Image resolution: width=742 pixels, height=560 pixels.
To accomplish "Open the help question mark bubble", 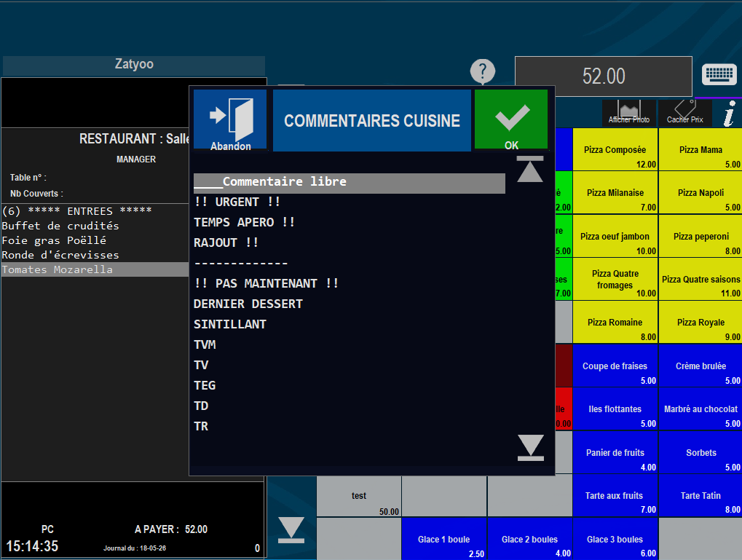I will [x=482, y=72].
